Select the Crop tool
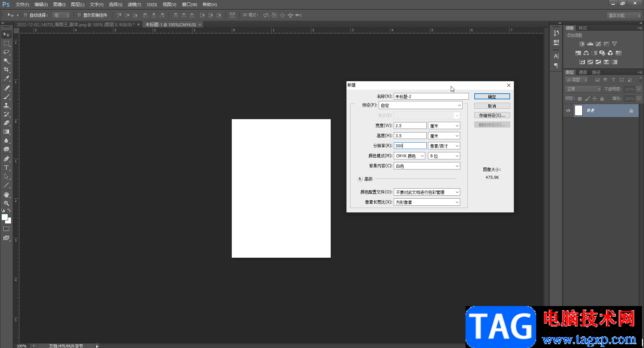The height and width of the screenshot is (348, 644). 6,69
